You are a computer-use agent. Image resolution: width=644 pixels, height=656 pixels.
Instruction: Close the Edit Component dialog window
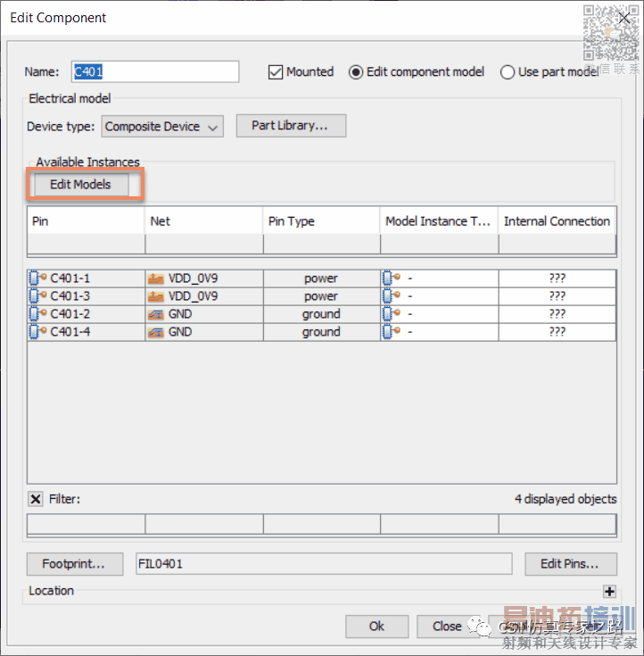click(x=624, y=18)
